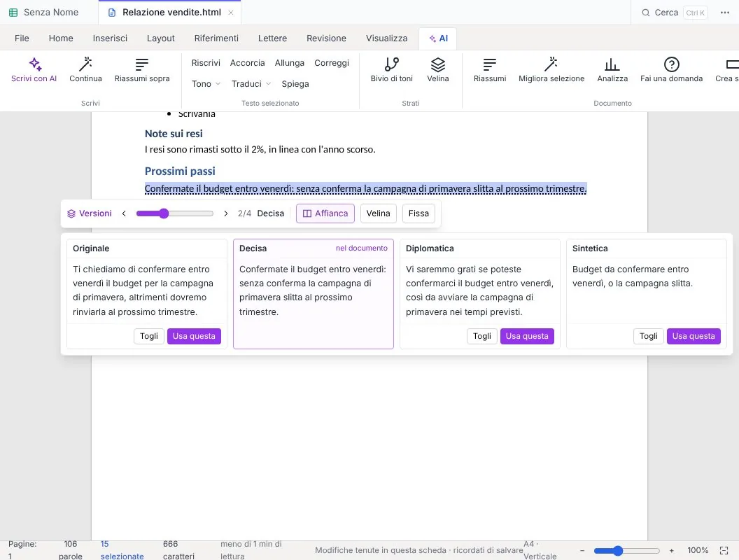Switch to the Senza Nome document tab
The height and width of the screenshot is (560, 739).
click(49, 13)
